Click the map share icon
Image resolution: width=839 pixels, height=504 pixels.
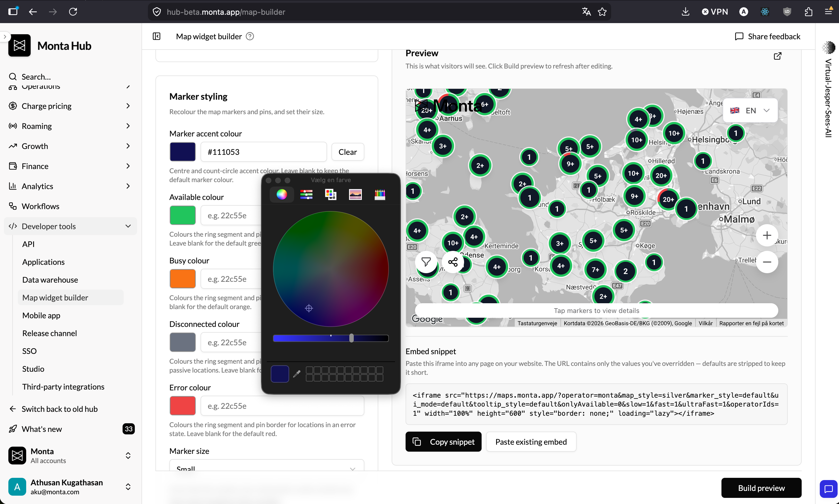click(453, 262)
